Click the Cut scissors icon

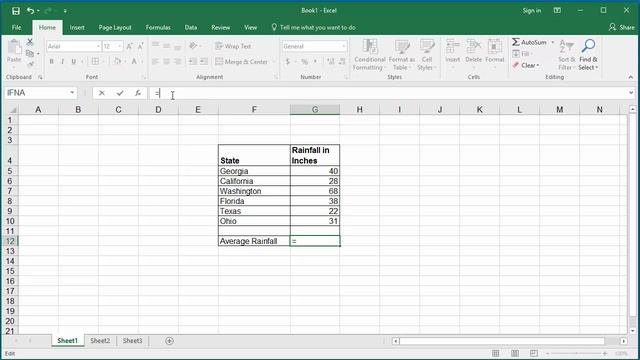(30, 42)
